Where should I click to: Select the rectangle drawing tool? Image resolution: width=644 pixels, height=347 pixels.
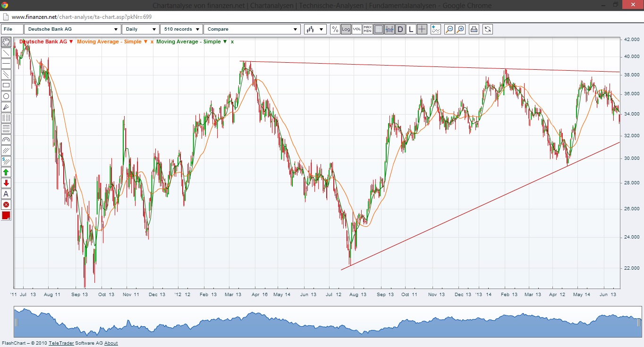point(6,85)
